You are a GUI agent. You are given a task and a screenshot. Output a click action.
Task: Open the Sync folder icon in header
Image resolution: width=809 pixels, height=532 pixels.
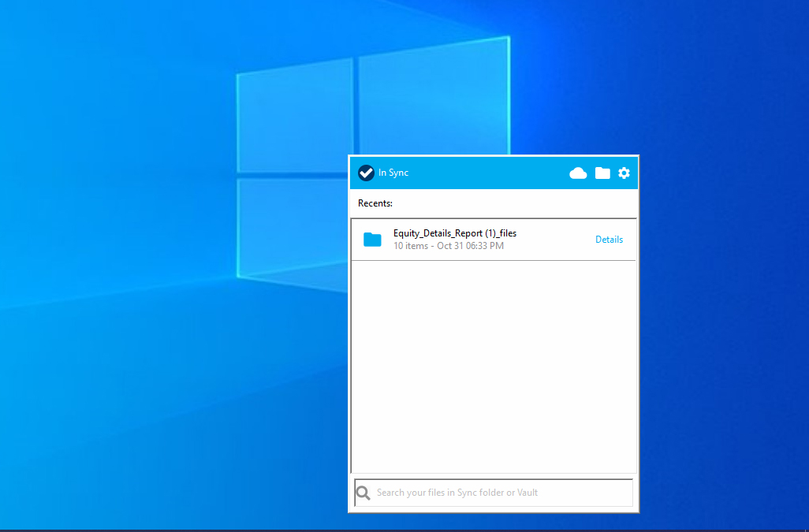pos(602,173)
